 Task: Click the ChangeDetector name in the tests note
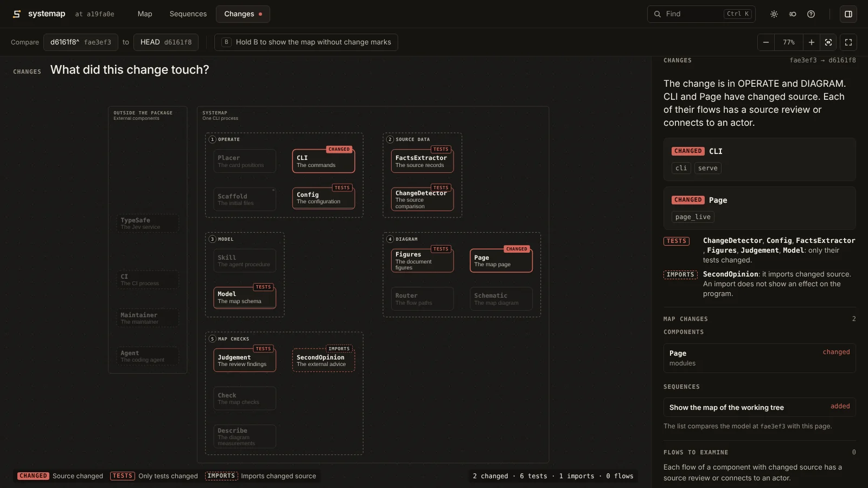732,241
